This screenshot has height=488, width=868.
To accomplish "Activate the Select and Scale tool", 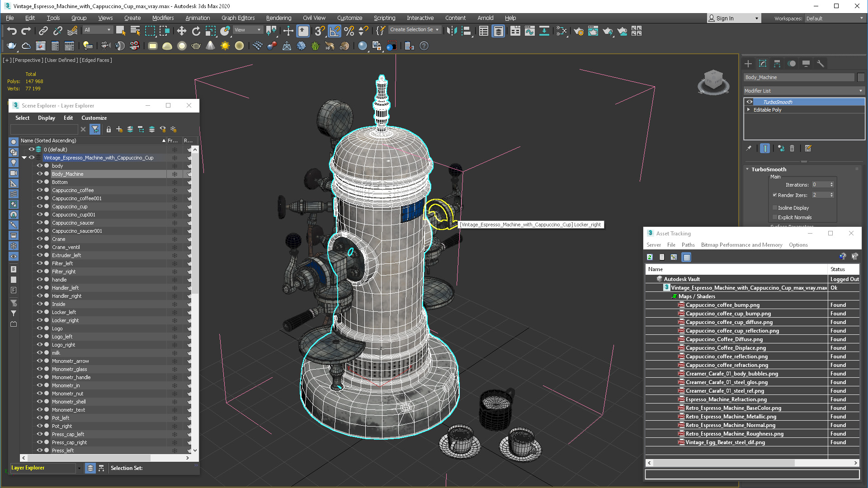I will (210, 31).
